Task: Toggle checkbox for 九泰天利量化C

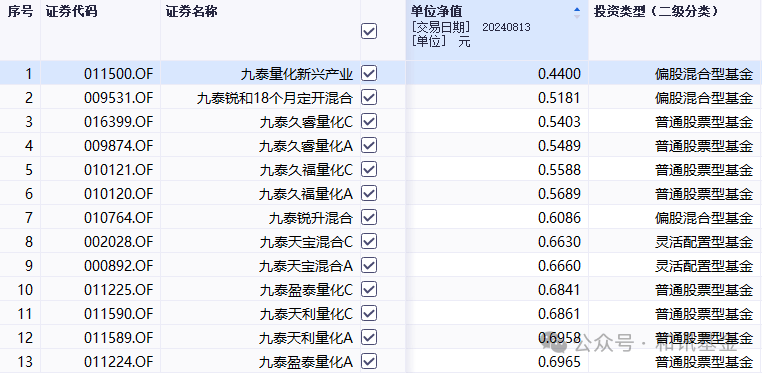Action: click(369, 314)
